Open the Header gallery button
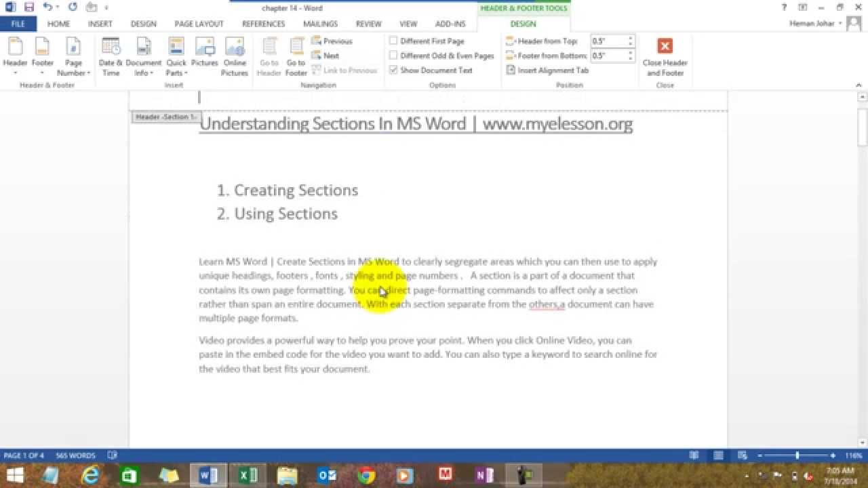The width and height of the screenshot is (868, 488). click(15, 57)
